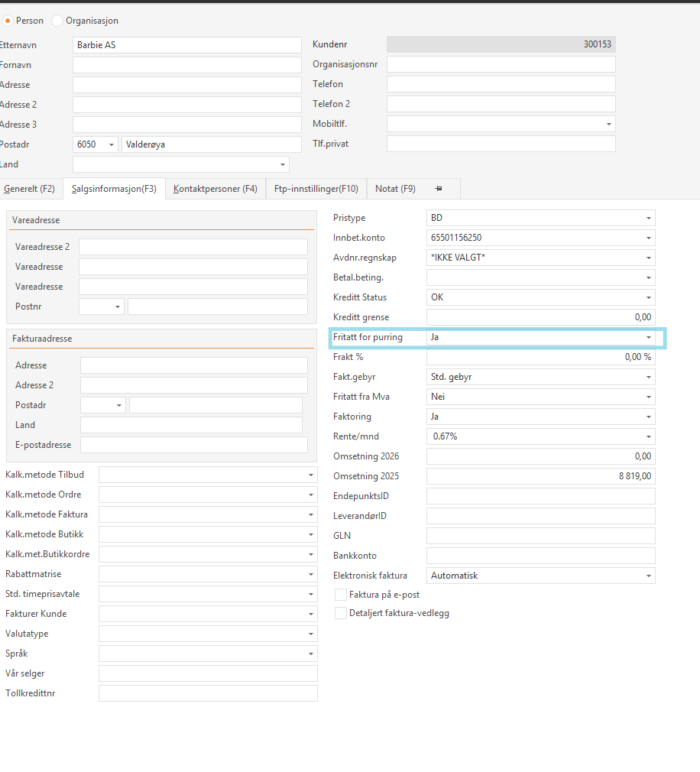Tick the Detaljert faktura-vedlegg checkbox

tap(341, 613)
